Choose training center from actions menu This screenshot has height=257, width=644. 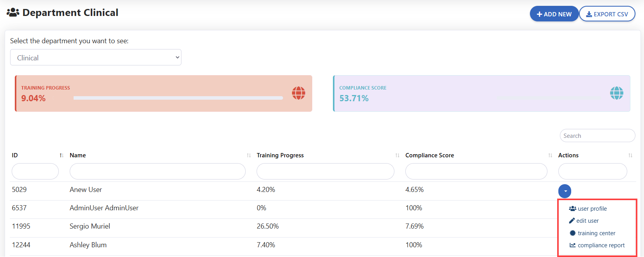pyautogui.click(x=596, y=233)
